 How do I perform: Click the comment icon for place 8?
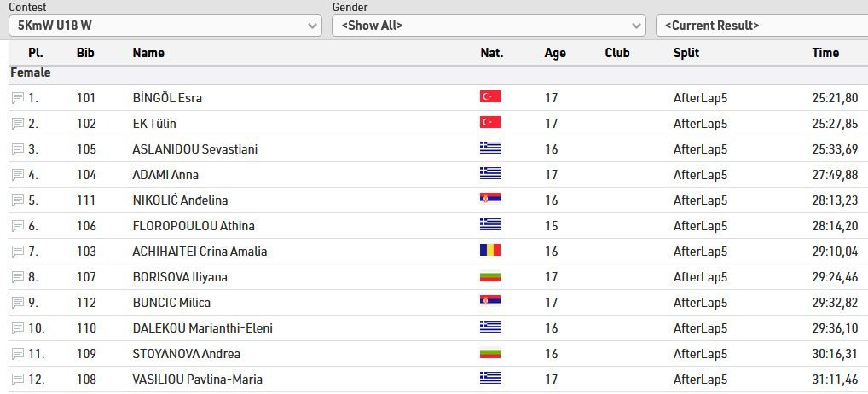pos(18,277)
